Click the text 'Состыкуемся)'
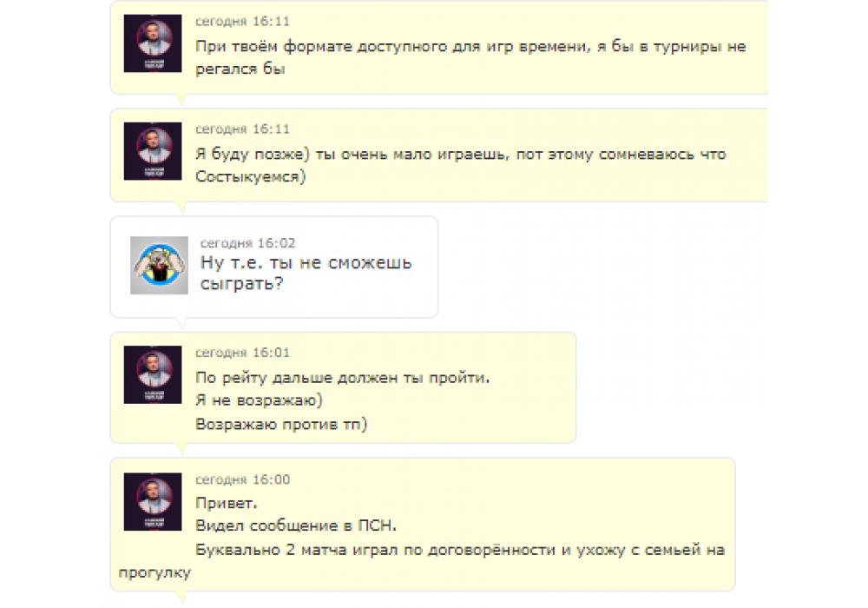Screen dimensions: 868x608 [x=251, y=176]
